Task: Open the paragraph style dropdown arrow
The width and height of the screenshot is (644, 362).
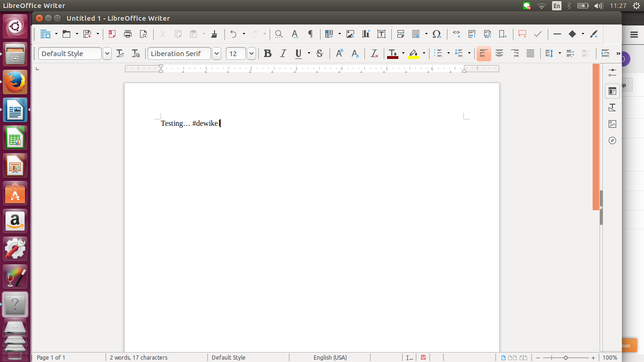Action: click(107, 54)
